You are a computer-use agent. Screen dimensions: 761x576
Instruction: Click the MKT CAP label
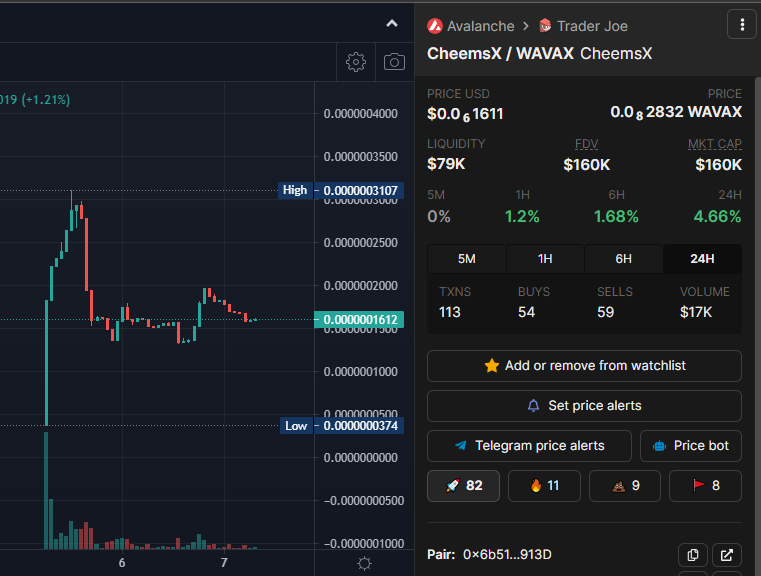pos(714,144)
